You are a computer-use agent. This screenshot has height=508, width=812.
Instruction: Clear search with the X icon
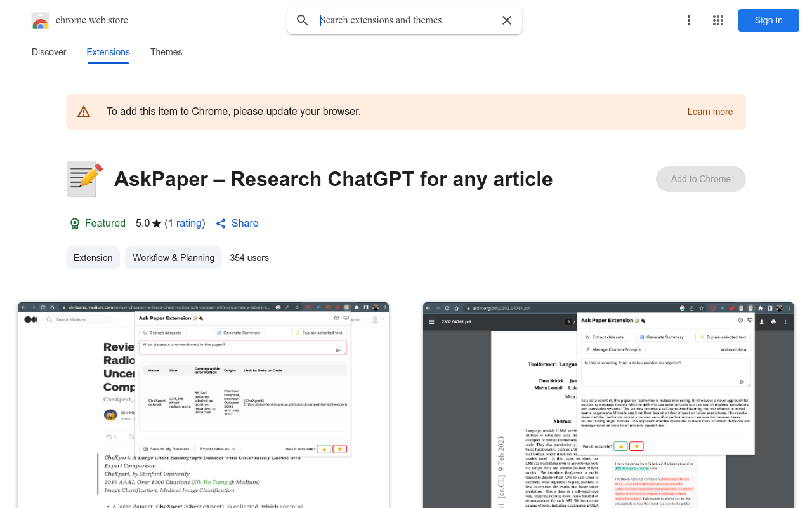(x=507, y=20)
